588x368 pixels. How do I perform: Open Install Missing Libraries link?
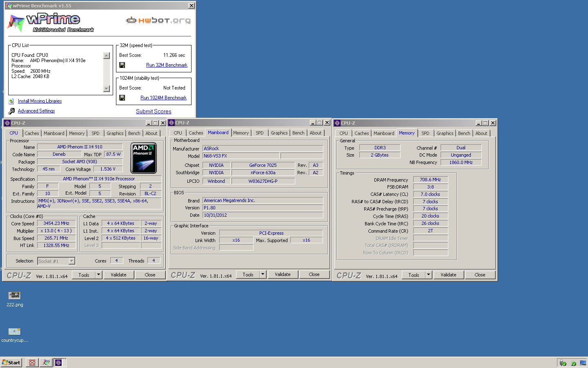40,101
